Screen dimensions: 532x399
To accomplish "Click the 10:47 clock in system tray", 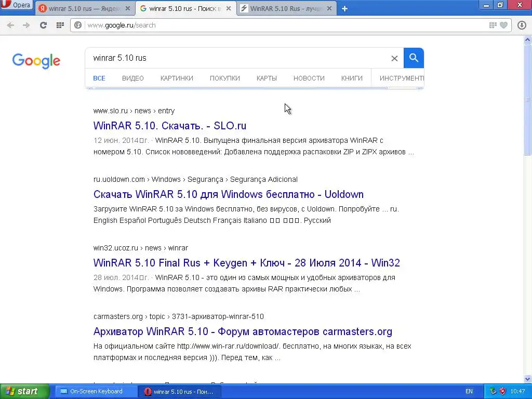I will [x=517, y=391].
